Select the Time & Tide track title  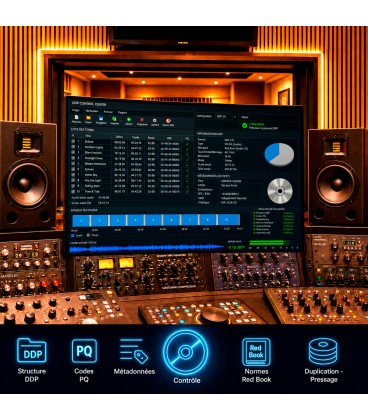[x=92, y=192]
